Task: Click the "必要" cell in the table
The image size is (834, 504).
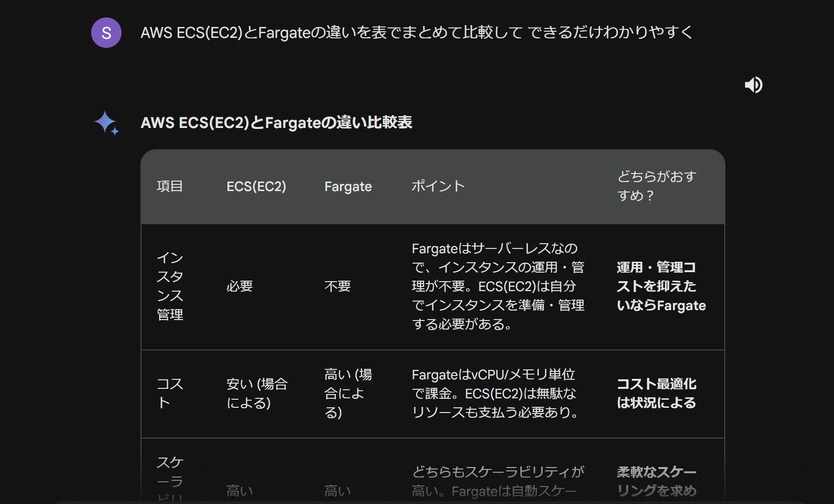Action: (239, 286)
